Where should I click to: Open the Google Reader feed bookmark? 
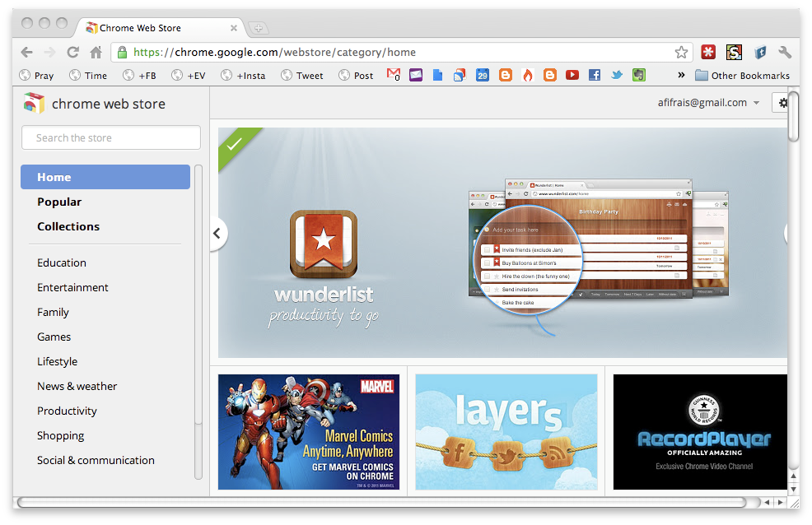coord(460,75)
